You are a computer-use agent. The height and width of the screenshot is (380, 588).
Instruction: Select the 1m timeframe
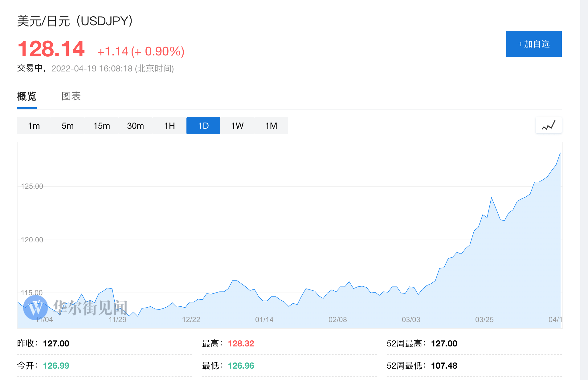click(x=34, y=126)
